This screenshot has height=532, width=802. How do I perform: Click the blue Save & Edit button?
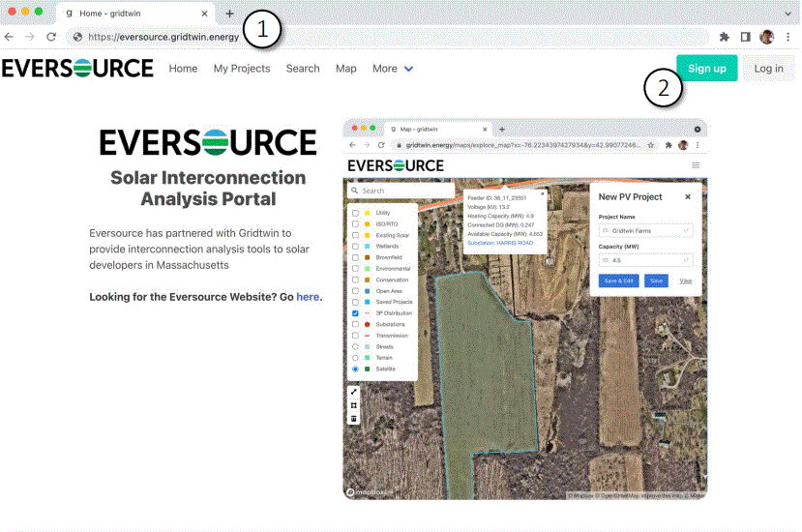coord(618,281)
